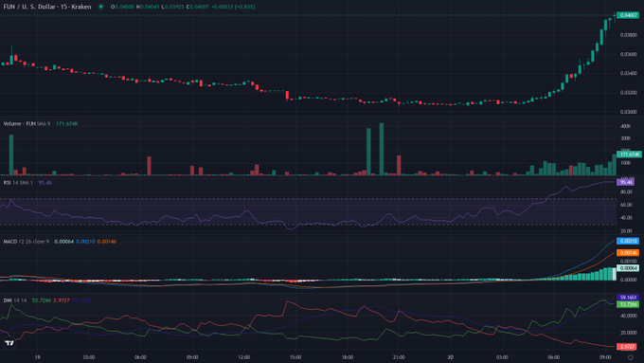Open the MACD 12 26 close 9 legend
The height and width of the screenshot is (363, 644).
coord(26,242)
